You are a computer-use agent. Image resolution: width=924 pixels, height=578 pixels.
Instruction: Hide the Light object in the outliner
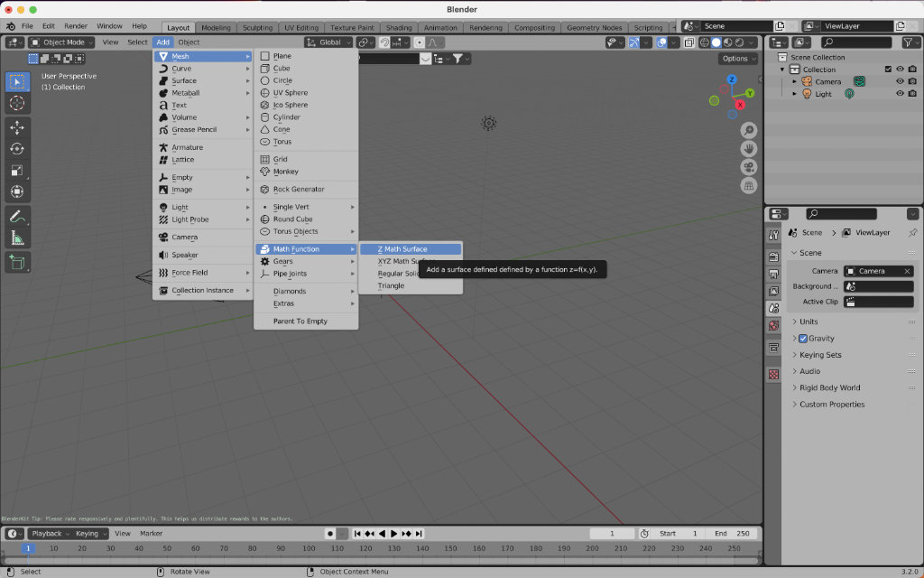900,94
